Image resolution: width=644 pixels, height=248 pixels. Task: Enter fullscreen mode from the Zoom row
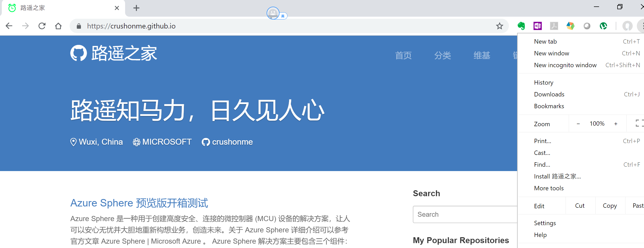(x=639, y=123)
